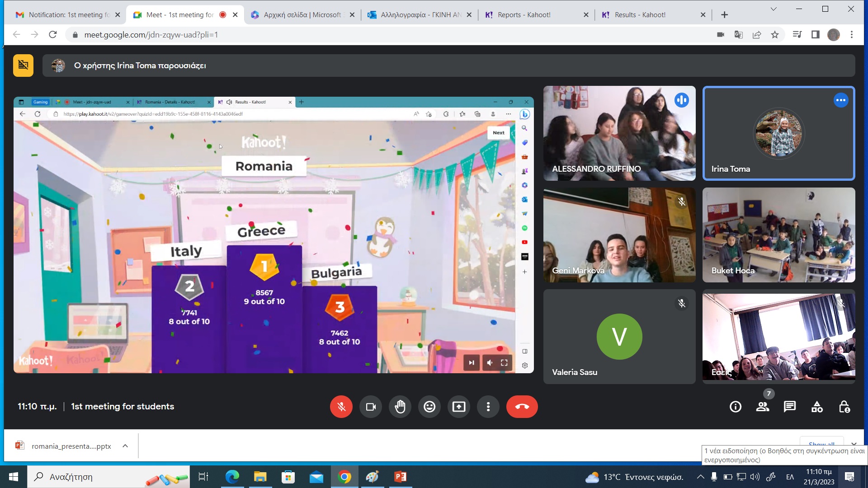
Task: Open host controls lock icon
Action: click(x=844, y=407)
